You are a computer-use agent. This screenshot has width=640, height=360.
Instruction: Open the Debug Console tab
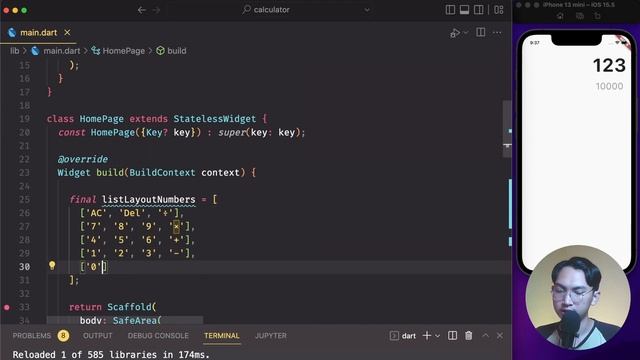coord(158,336)
